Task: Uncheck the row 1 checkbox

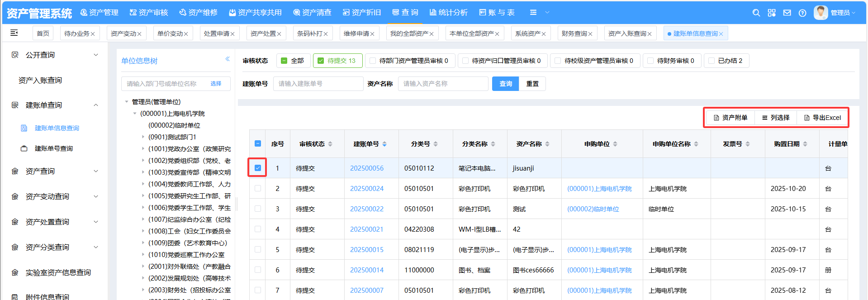Action: (x=258, y=168)
